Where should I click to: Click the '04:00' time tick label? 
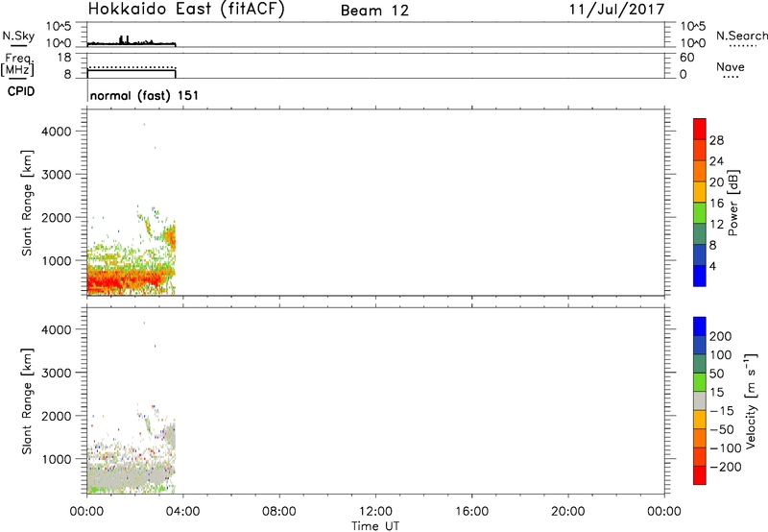tap(182, 512)
